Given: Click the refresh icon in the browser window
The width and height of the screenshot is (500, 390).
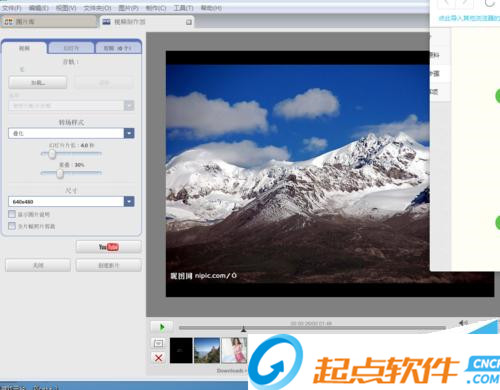Looking at the screenshot, I should (490, 3).
